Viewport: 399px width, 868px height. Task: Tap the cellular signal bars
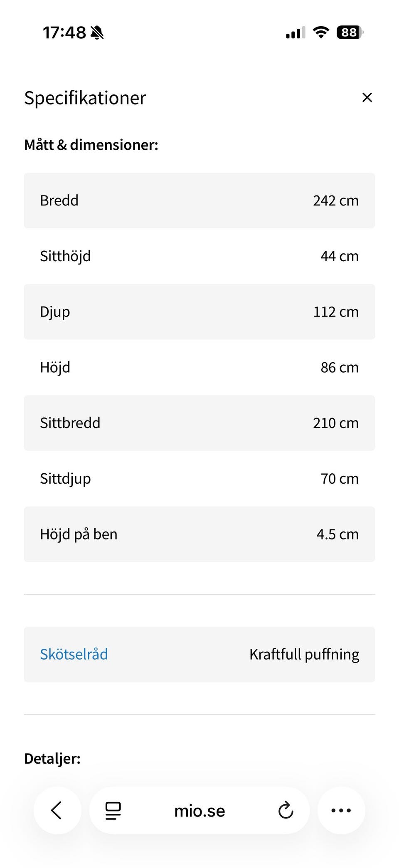pyautogui.click(x=296, y=32)
